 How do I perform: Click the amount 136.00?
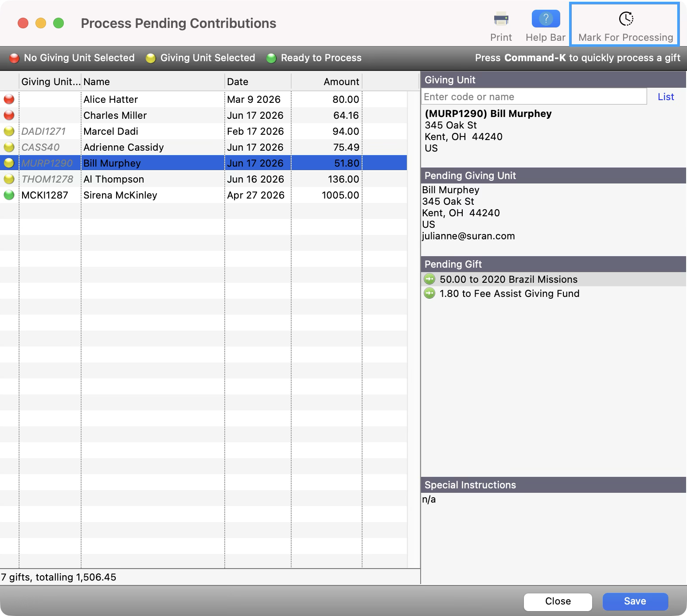click(343, 179)
